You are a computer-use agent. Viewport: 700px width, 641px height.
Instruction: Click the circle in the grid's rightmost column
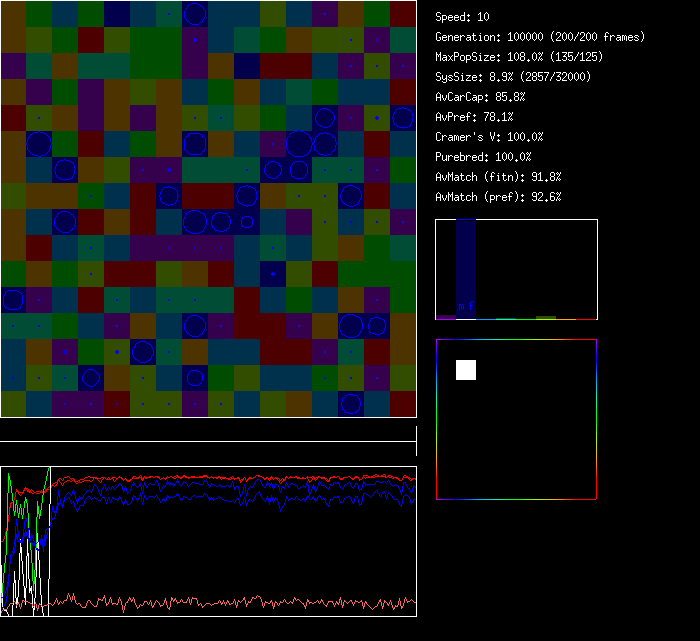tap(403, 118)
